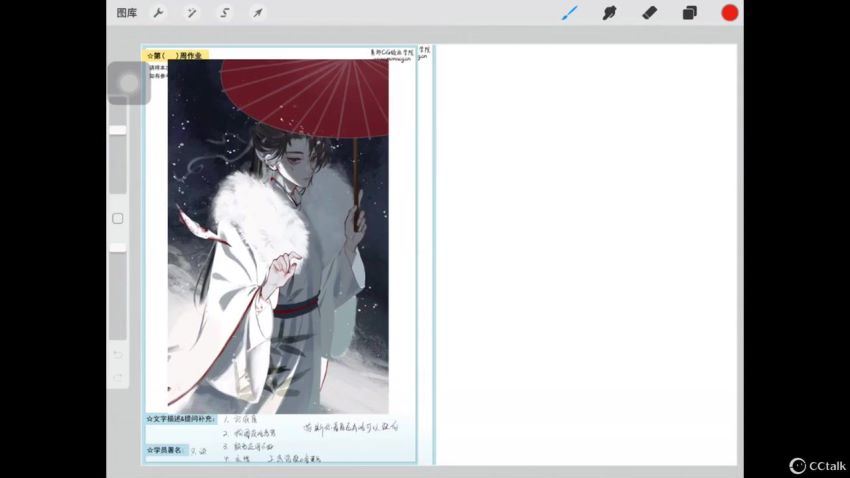Open the 图库 gallery
The height and width of the screenshot is (478, 850).
pos(127,12)
